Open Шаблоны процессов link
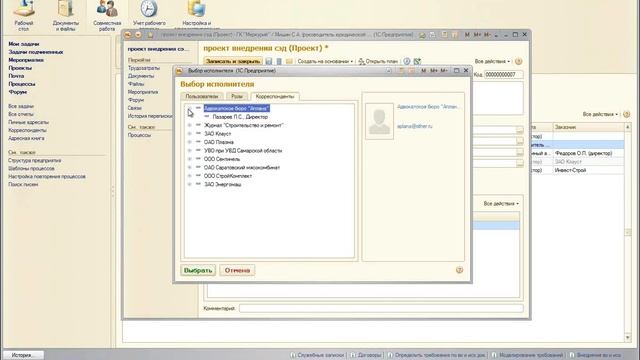The height and width of the screenshot is (360, 640). pyautogui.click(x=31, y=168)
